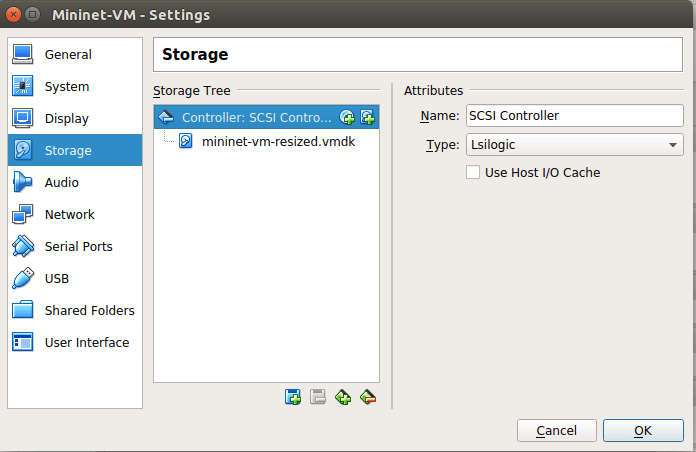
Task: Add optical drive to SCSI controller
Action: pyautogui.click(x=347, y=117)
